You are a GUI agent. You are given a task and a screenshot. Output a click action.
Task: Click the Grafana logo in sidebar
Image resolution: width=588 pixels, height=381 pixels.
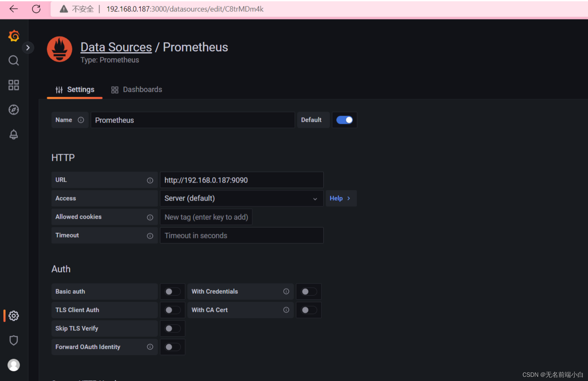click(x=14, y=36)
